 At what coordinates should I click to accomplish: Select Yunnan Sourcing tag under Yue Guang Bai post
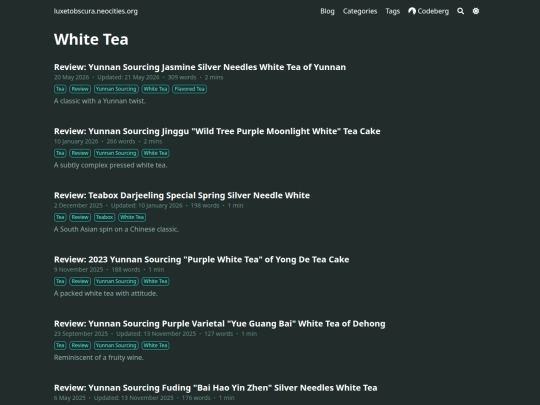(x=116, y=345)
